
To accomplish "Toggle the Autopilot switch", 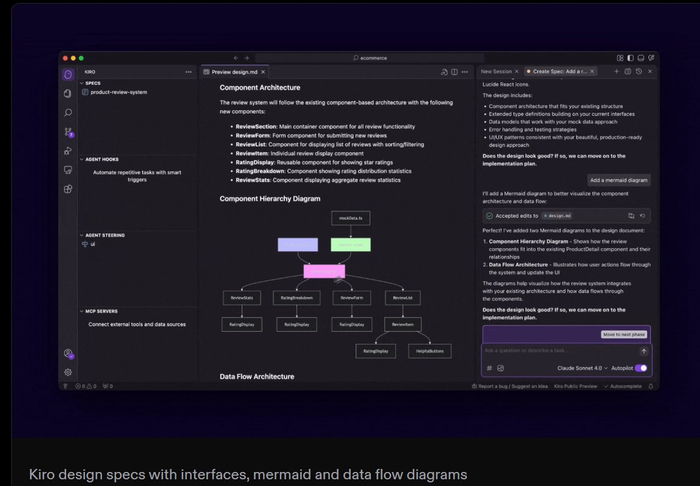I will pos(641,368).
